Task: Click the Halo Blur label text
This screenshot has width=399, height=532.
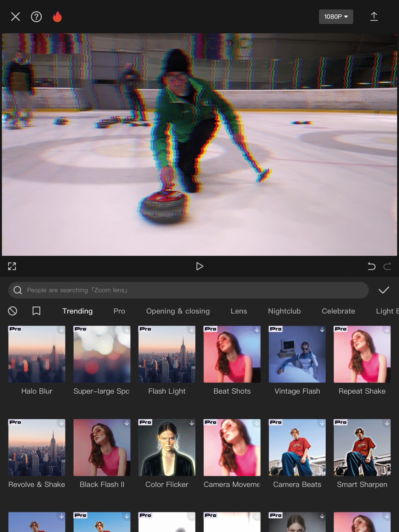Action: click(x=37, y=391)
